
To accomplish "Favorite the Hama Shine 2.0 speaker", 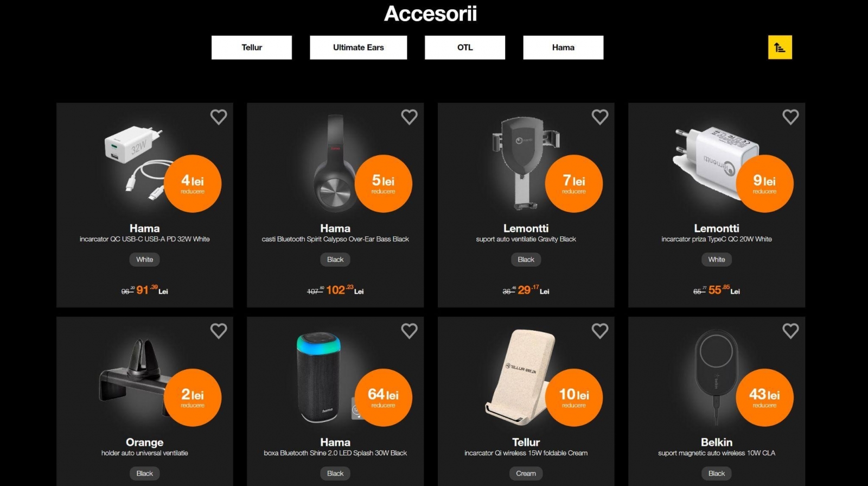I will tap(409, 331).
